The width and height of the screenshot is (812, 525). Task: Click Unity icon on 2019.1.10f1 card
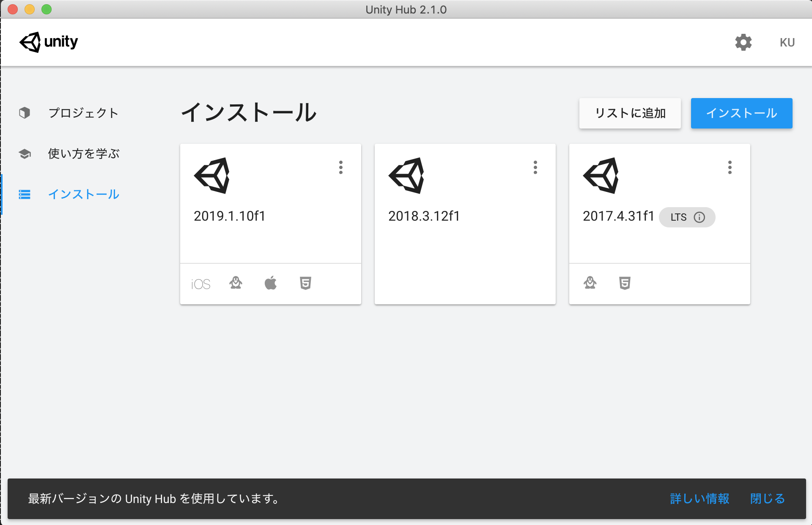click(x=212, y=175)
